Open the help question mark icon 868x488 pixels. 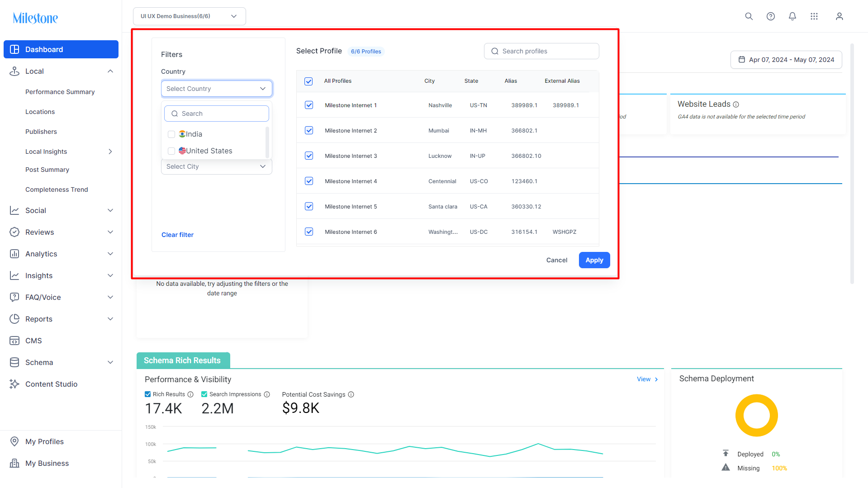771,16
